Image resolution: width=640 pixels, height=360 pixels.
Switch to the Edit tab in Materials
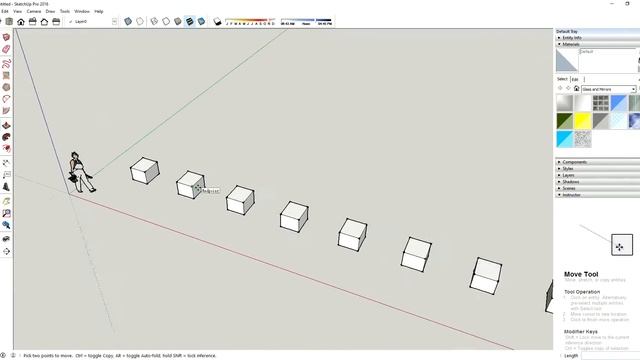[576, 79]
